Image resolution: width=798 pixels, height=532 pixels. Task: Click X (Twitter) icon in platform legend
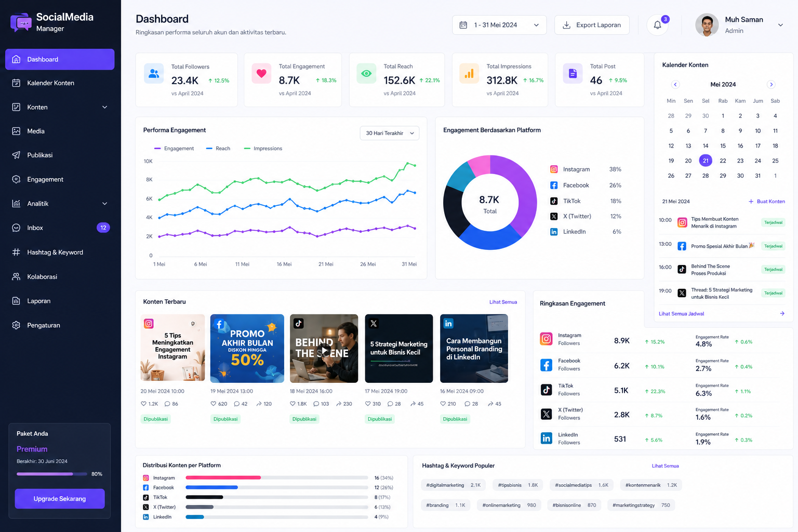[554, 217]
